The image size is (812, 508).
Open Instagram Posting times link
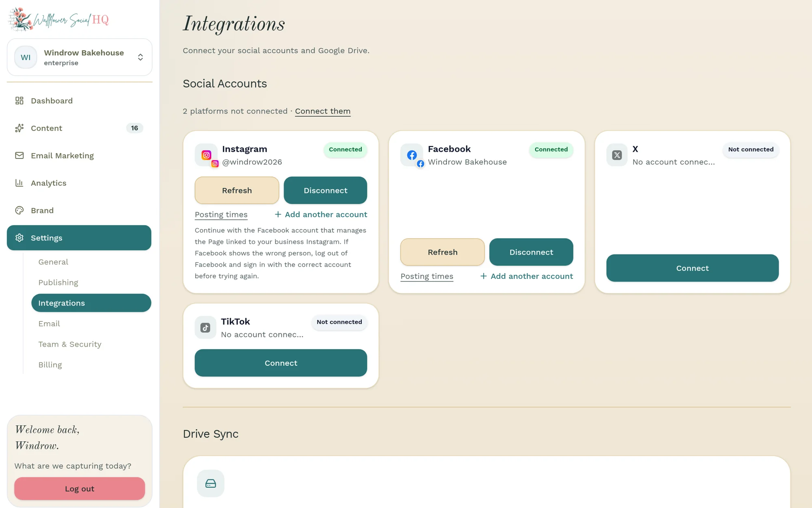(221, 215)
